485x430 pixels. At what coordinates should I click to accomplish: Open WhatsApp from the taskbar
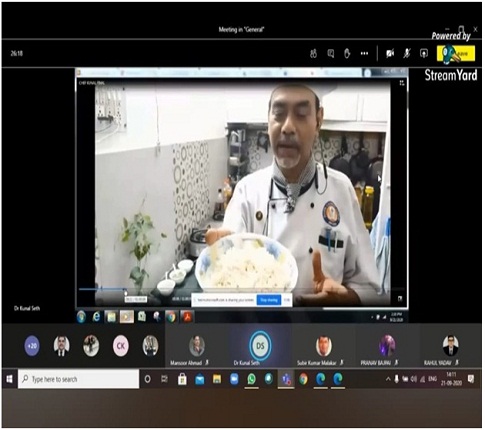click(251, 379)
